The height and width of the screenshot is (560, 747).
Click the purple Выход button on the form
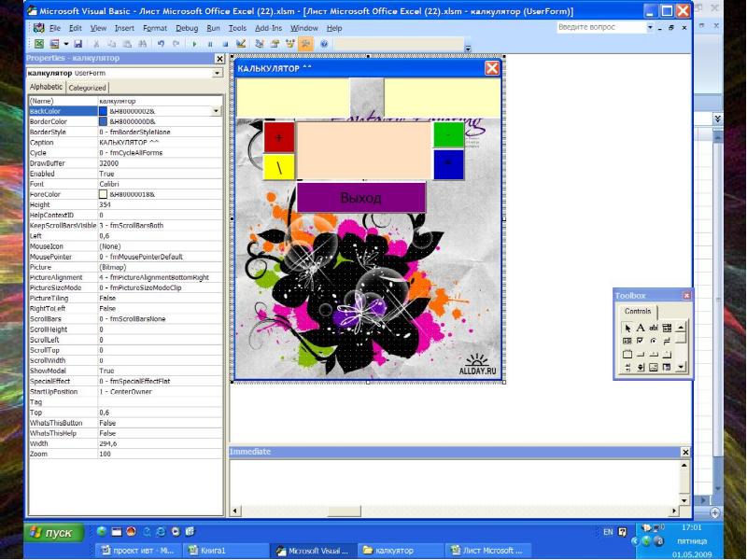pyautogui.click(x=361, y=198)
